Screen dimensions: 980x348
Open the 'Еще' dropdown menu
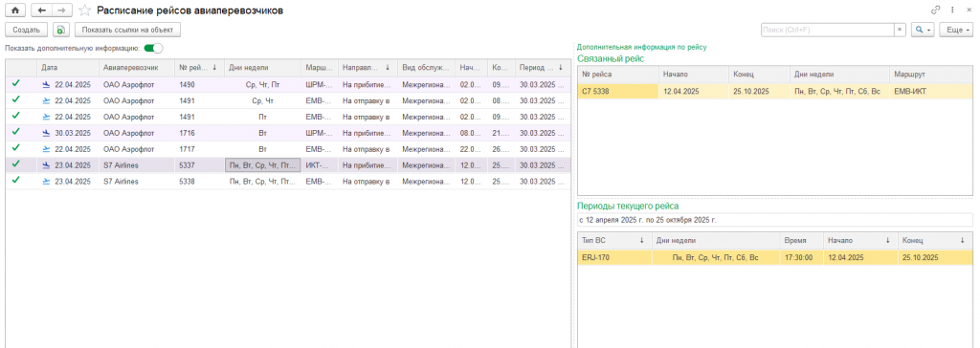pos(957,30)
